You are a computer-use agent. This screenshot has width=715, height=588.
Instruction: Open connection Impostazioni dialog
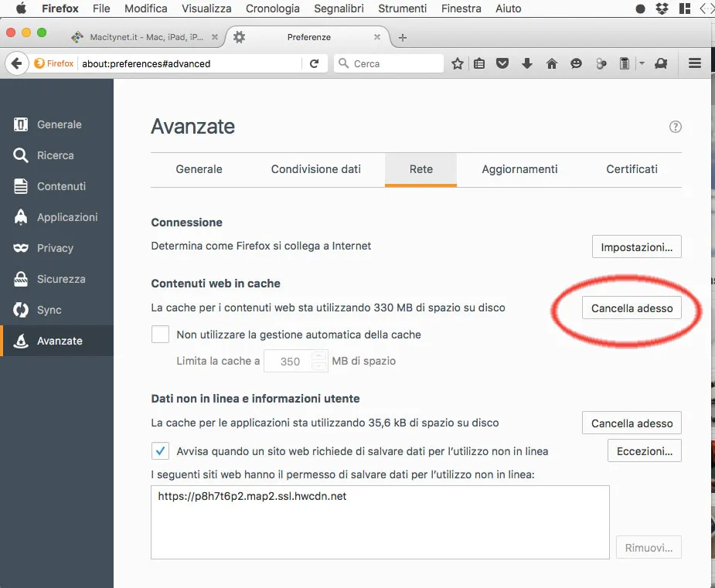(x=636, y=246)
